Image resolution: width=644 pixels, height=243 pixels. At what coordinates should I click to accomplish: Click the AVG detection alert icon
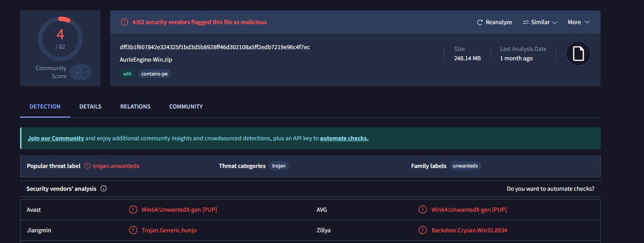(x=422, y=209)
